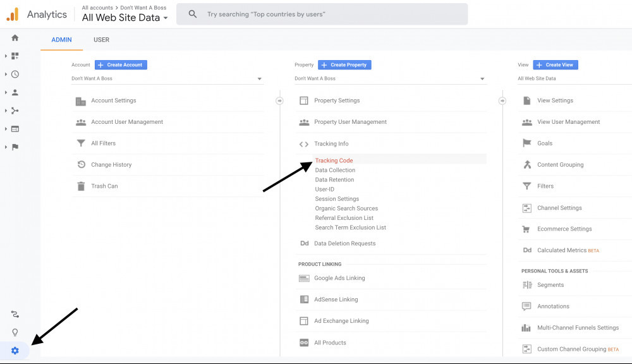The image size is (632, 364).
Task: Click the search magnifier icon
Action: (x=193, y=14)
